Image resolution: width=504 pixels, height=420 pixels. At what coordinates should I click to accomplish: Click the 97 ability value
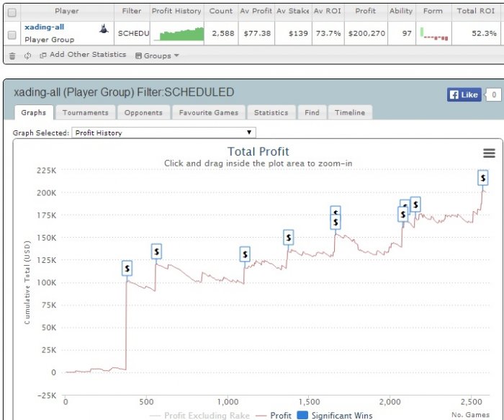407,33
